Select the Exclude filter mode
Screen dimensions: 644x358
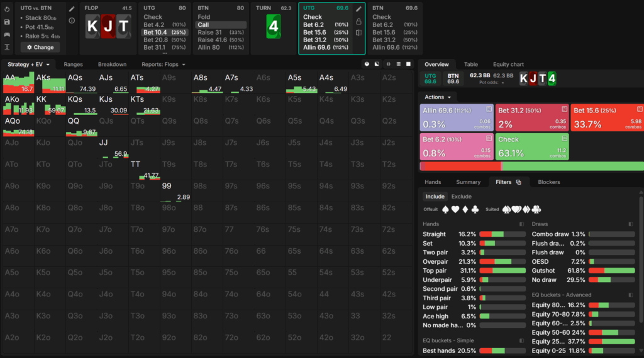pyautogui.click(x=461, y=197)
